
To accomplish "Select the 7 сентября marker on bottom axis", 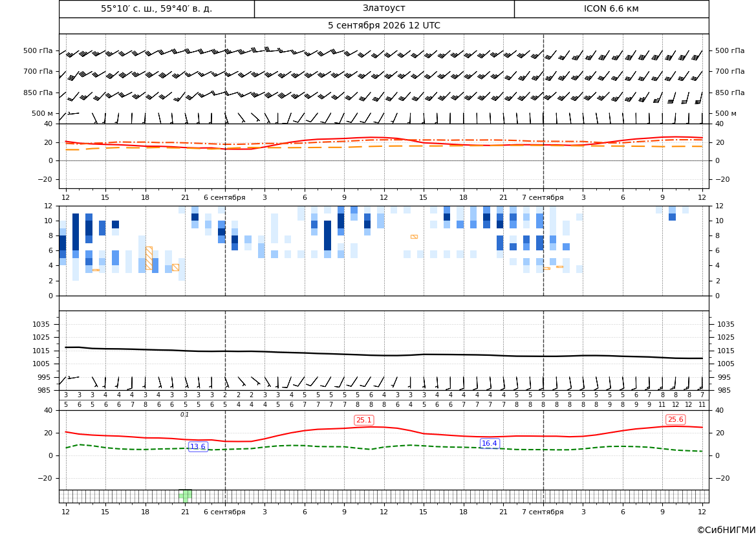I will [543, 512].
